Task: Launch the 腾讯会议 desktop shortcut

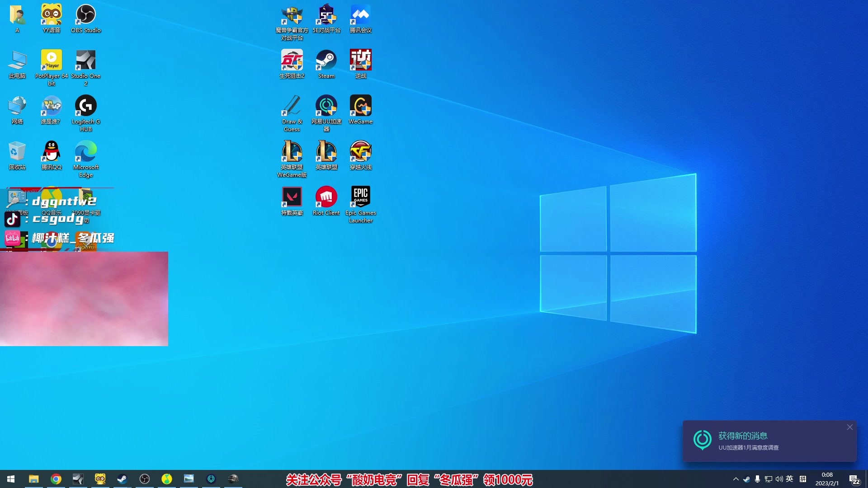Action: [x=360, y=15]
